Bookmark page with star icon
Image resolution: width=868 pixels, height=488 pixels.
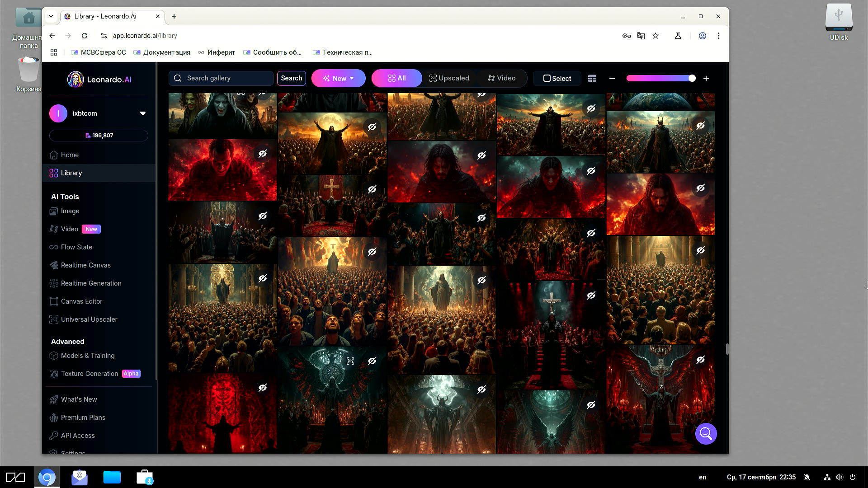[656, 36]
